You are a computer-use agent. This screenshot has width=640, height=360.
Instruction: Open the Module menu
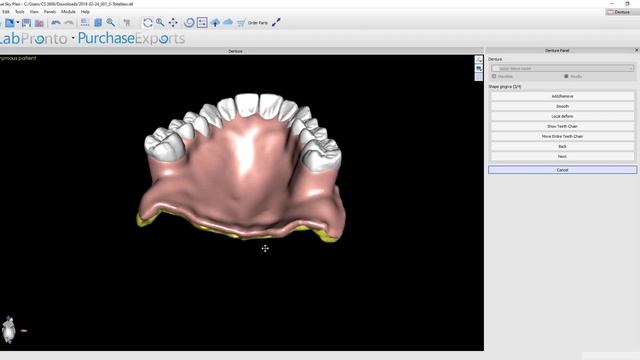[68, 12]
